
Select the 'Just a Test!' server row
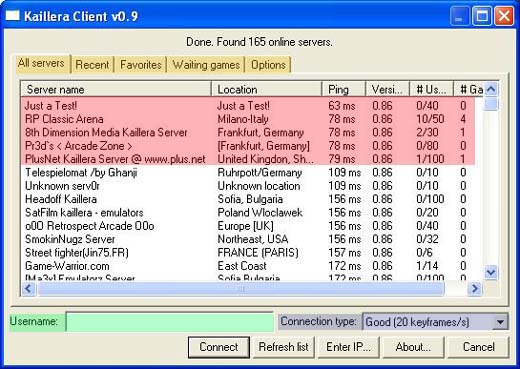click(x=248, y=106)
